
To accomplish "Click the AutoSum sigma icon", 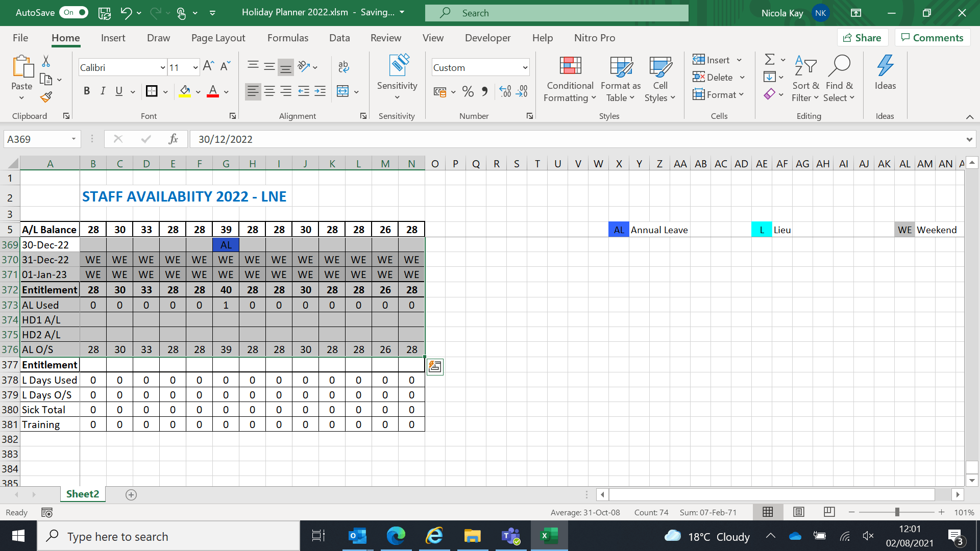I will point(770,60).
